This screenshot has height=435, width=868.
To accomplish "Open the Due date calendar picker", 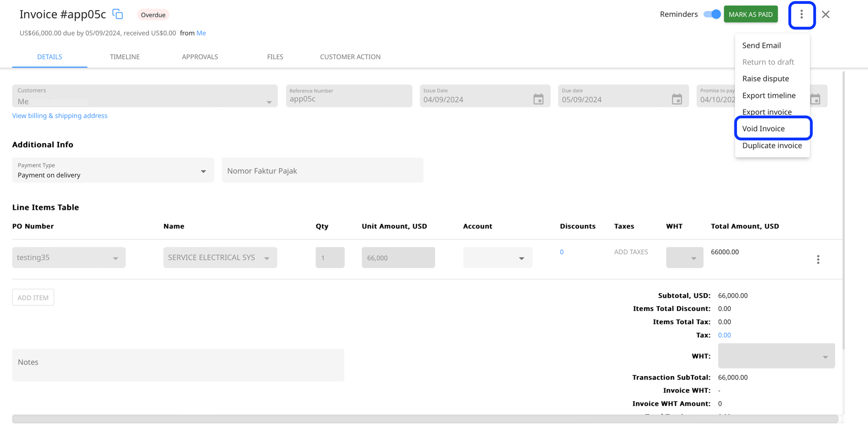I will pyautogui.click(x=677, y=98).
